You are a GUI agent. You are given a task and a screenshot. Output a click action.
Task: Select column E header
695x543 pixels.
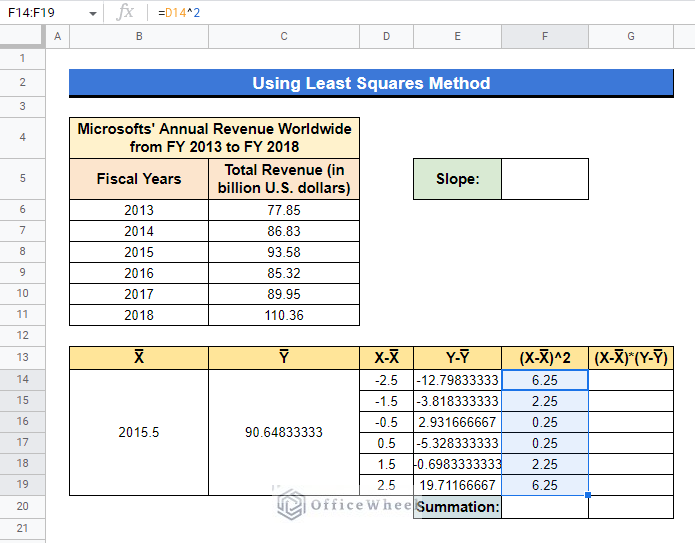pos(457,36)
